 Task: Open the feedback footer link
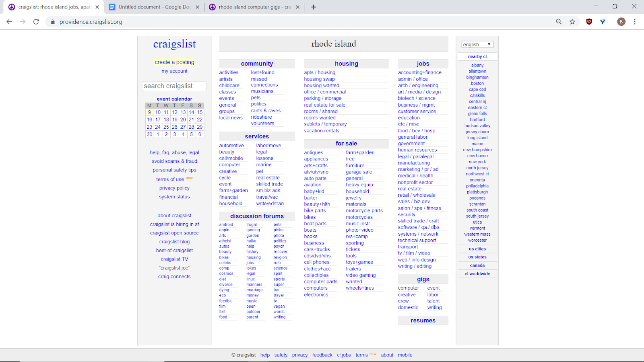[322, 355]
